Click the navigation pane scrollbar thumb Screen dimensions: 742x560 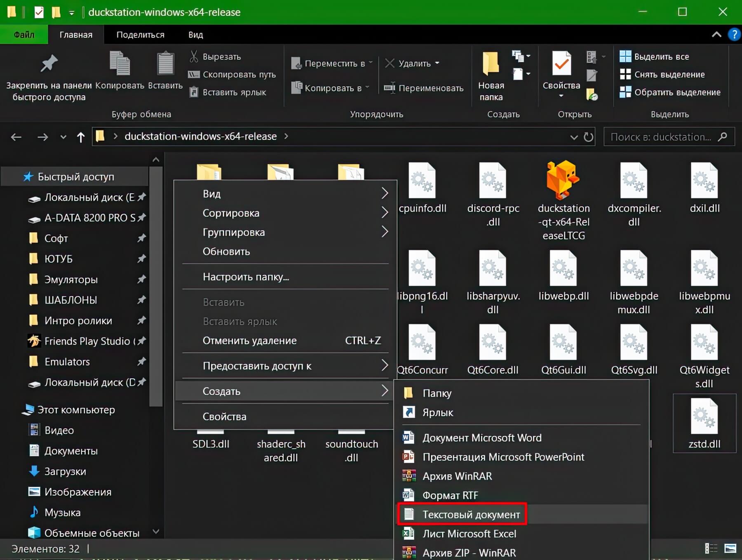tap(156, 287)
